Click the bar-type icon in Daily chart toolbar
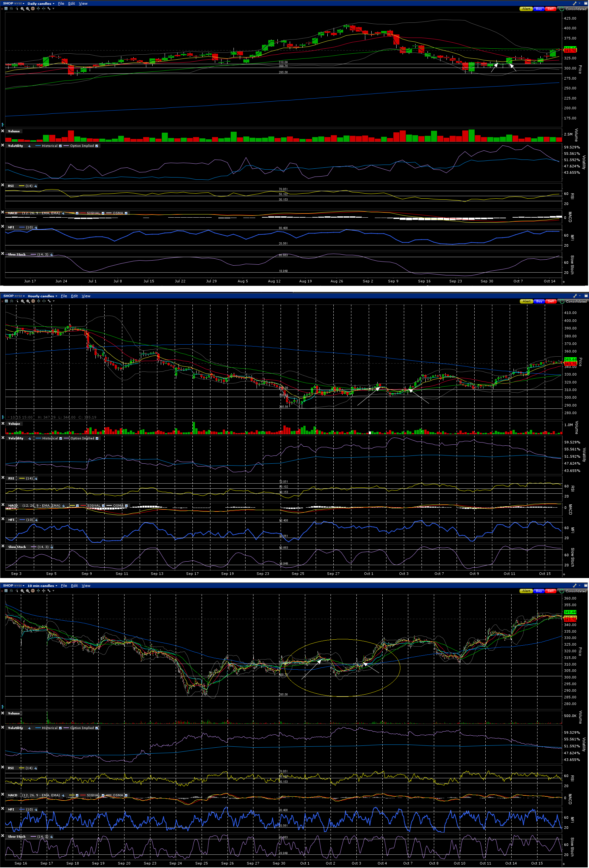Viewport: 589px width, 868px height. point(11,9)
